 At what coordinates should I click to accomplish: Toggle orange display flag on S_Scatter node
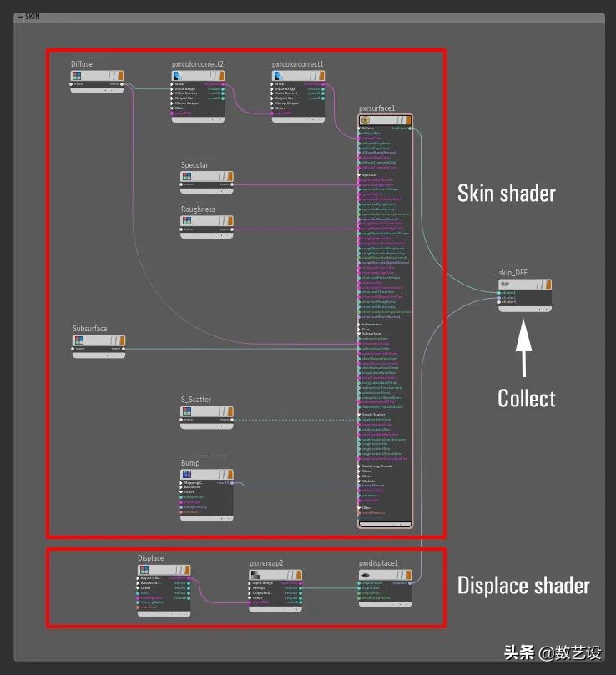coord(229,411)
